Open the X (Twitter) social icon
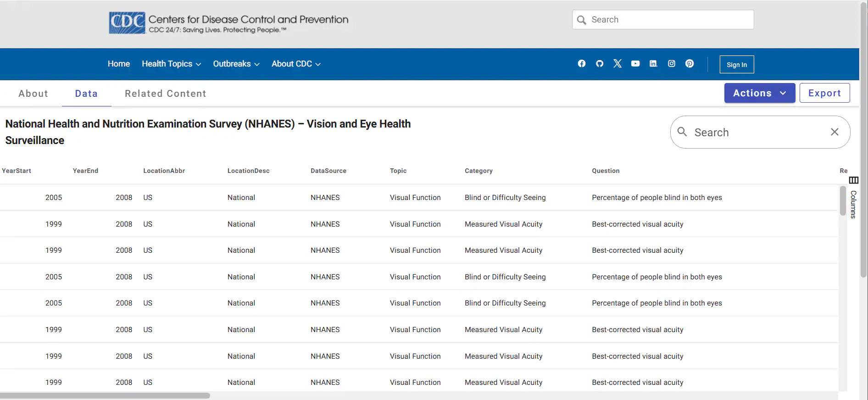The width and height of the screenshot is (868, 400). pyautogui.click(x=618, y=64)
